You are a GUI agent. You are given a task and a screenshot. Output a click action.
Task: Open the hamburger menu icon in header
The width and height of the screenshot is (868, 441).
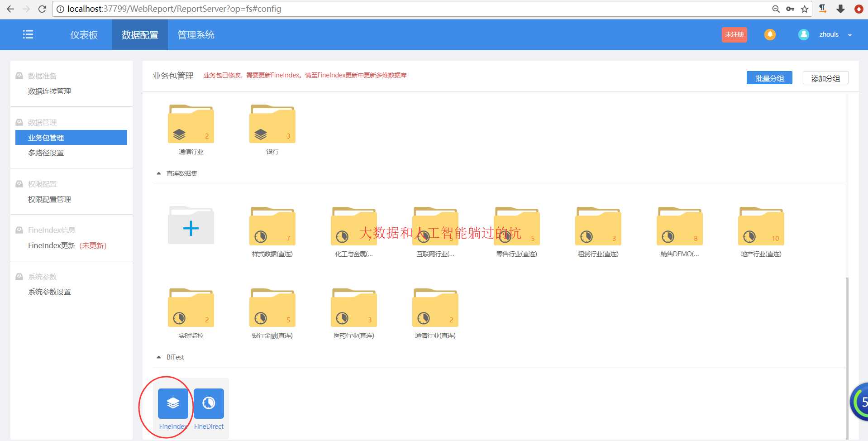point(28,34)
